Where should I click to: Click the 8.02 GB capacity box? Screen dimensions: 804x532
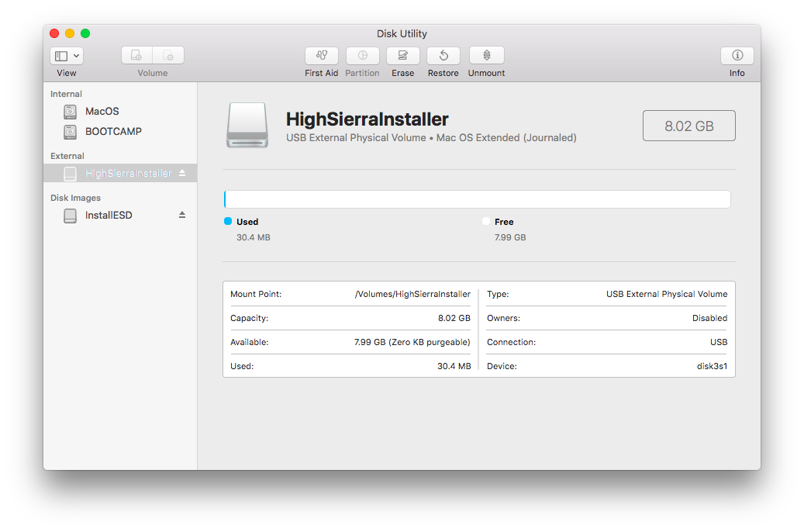click(688, 126)
